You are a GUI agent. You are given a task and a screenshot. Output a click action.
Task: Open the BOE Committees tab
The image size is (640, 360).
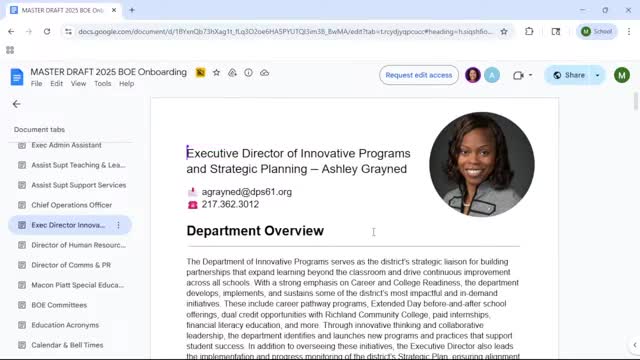point(70,305)
